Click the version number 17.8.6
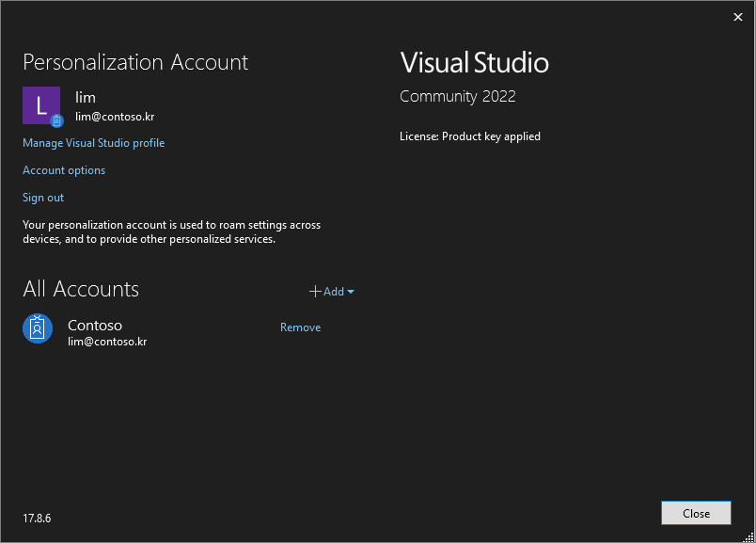This screenshot has width=756, height=543. tap(37, 519)
